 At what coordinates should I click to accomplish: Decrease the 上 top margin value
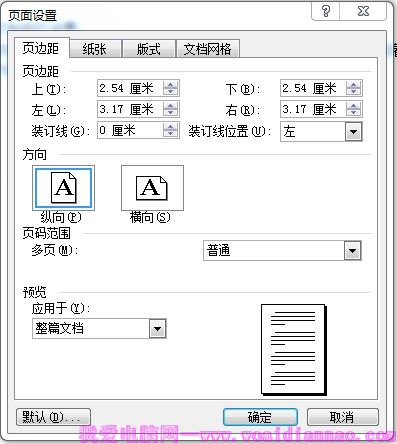coord(171,92)
